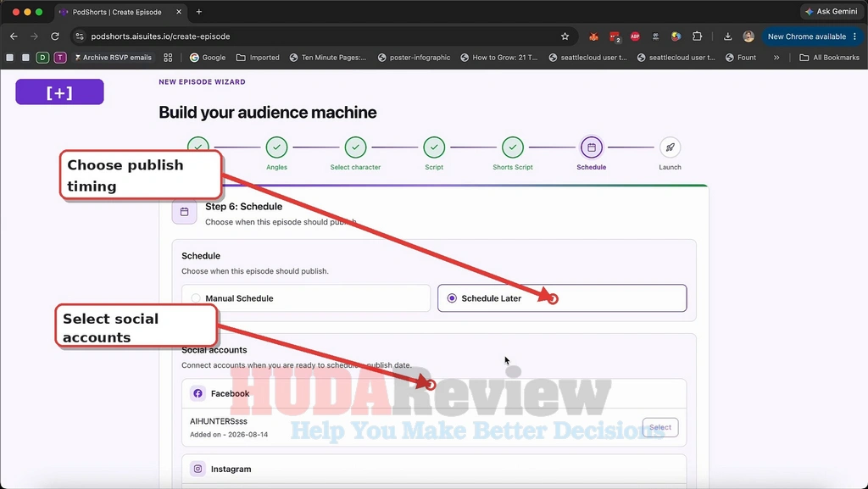Screen dimensions: 868x489
Task: Open the Chrome three-dot menu
Action: [855, 36]
